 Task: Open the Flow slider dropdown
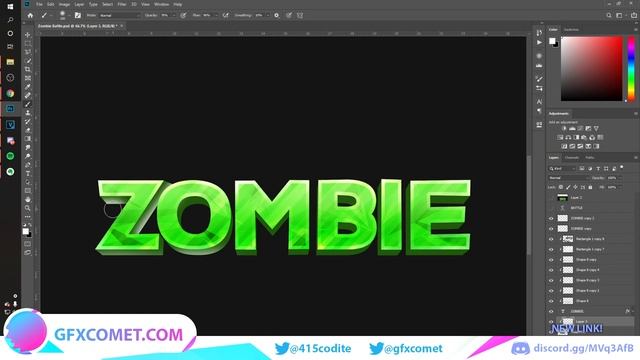(216, 16)
